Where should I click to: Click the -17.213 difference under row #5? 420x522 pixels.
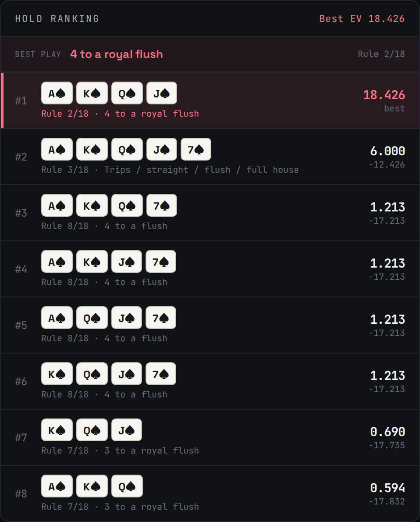click(x=387, y=333)
